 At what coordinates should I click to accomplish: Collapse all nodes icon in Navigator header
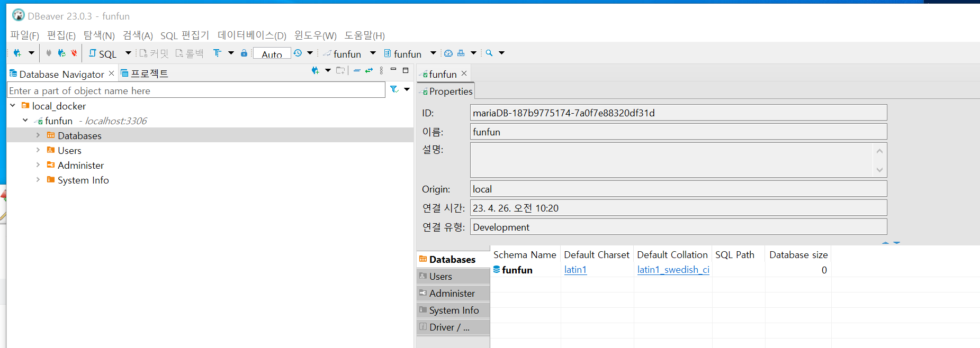(357, 70)
